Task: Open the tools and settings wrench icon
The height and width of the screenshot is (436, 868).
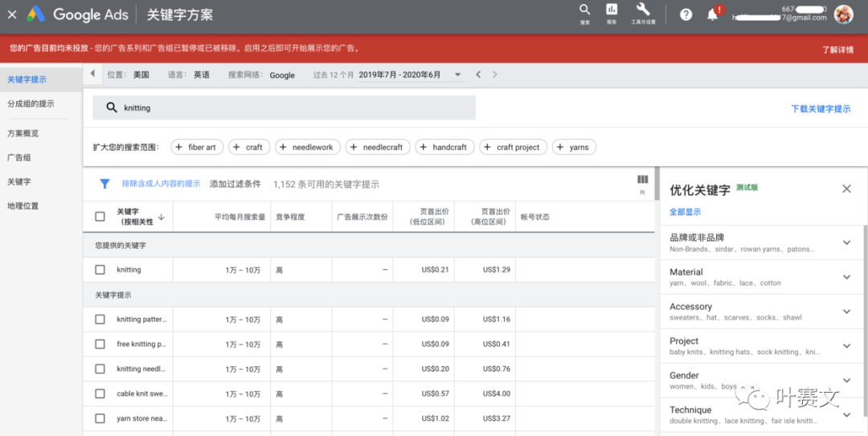Action: click(643, 10)
